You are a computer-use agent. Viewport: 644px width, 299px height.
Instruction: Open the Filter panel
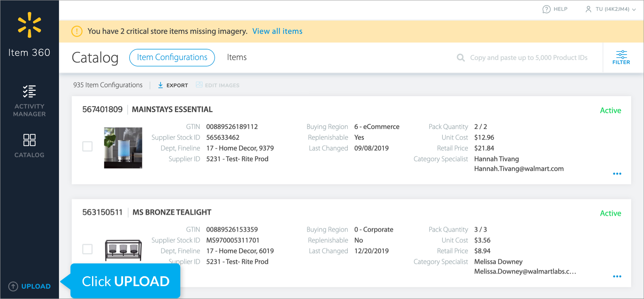[x=621, y=58]
